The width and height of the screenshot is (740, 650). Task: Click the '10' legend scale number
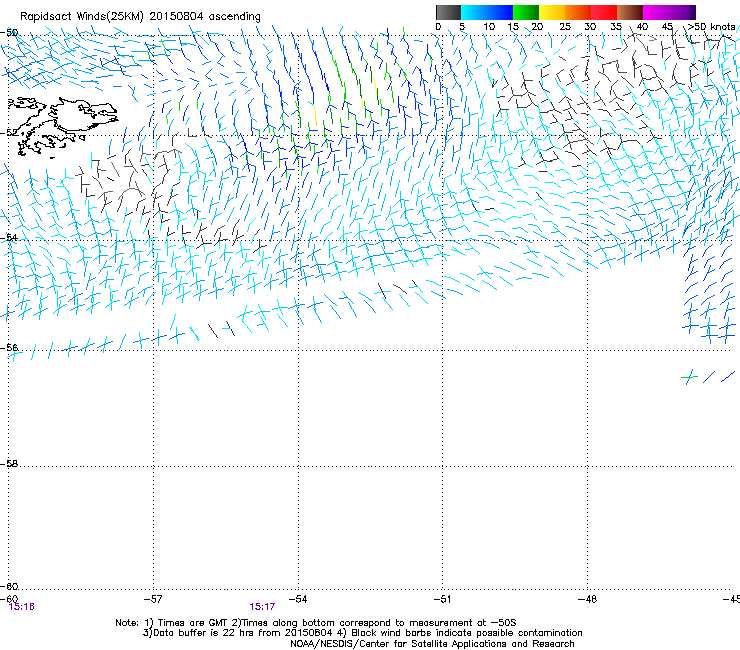pos(489,27)
